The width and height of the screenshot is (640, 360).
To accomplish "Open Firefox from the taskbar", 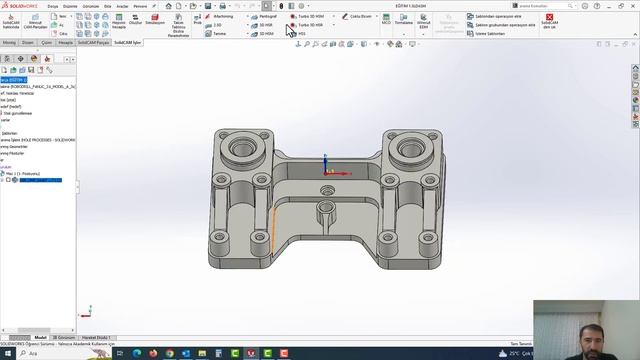I will (153, 353).
